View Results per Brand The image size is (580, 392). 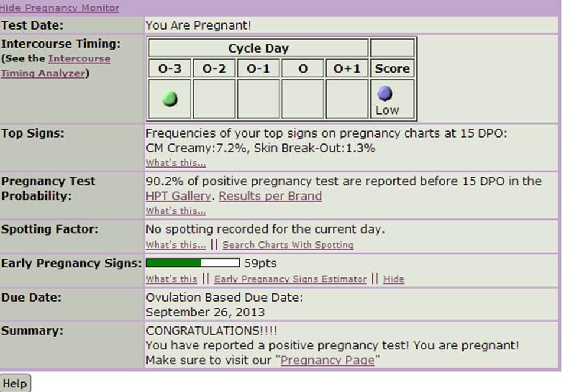pos(270,196)
